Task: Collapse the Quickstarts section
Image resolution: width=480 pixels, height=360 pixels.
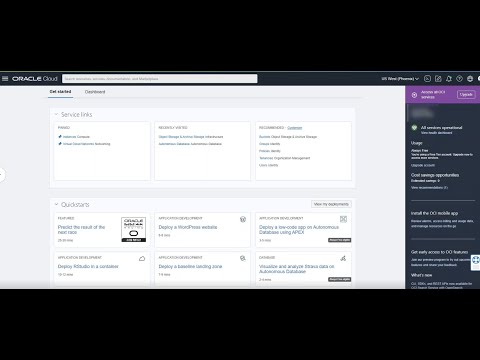Action: [x=56, y=204]
